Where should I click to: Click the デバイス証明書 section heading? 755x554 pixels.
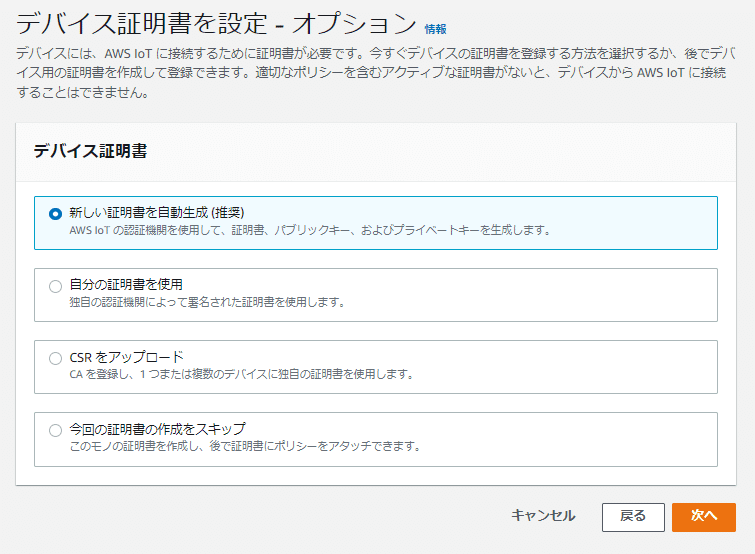pyautogui.click(x=90, y=151)
